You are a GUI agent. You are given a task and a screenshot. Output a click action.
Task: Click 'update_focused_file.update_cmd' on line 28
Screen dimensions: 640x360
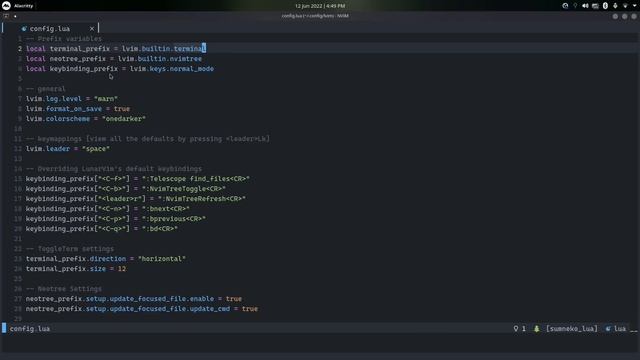click(170, 309)
